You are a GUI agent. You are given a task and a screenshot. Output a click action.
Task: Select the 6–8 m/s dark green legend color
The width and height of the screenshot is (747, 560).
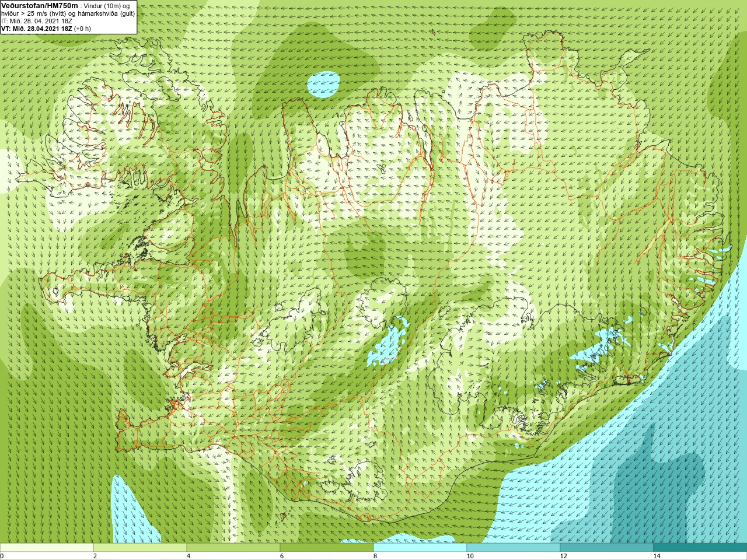[327, 548]
